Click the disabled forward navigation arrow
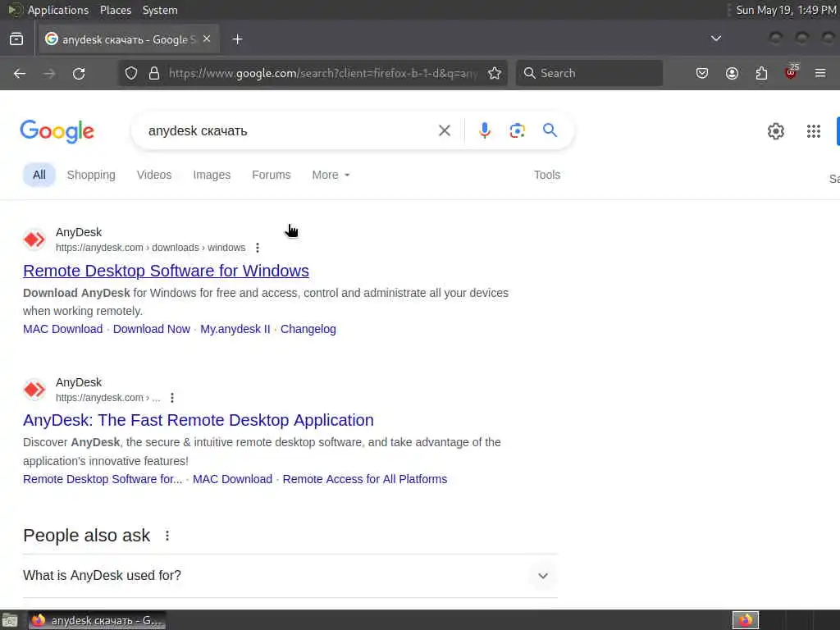The width and height of the screenshot is (840, 630). pyautogui.click(x=49, y=73)
